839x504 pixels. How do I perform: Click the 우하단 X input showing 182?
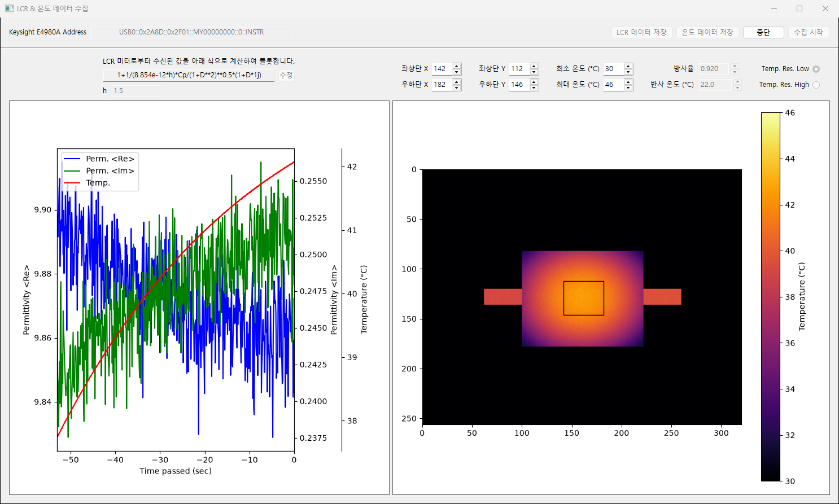click(x=442, y=85)
